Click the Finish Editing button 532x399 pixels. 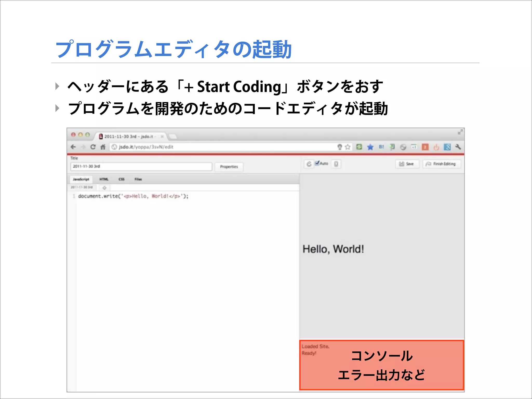(442, 164)
